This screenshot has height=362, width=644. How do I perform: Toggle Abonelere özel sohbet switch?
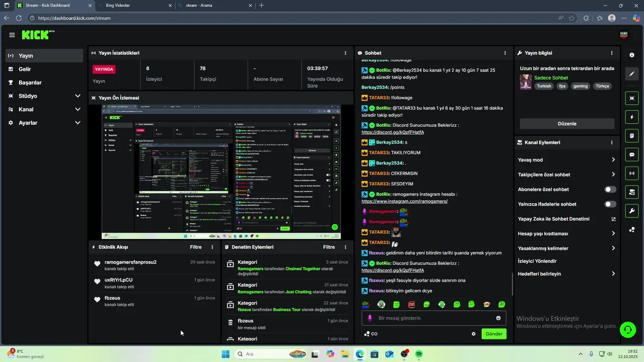pos(610,190)
